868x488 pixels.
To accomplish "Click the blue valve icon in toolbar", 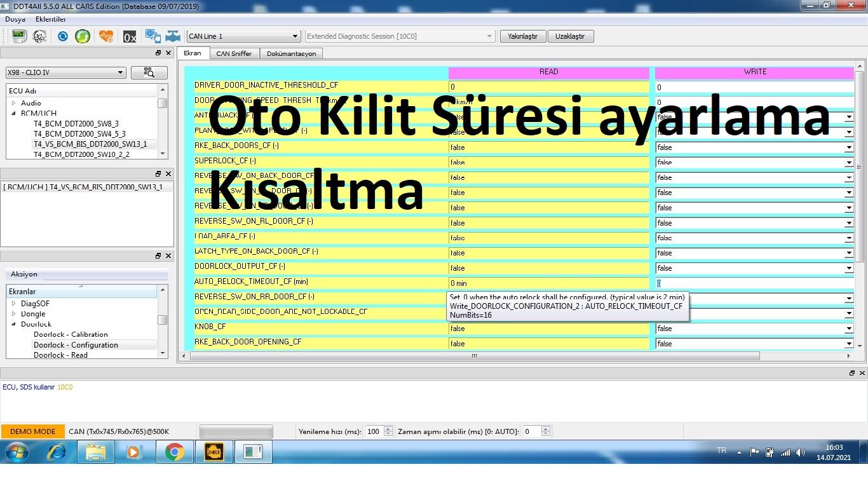I will tap(173, 36).
